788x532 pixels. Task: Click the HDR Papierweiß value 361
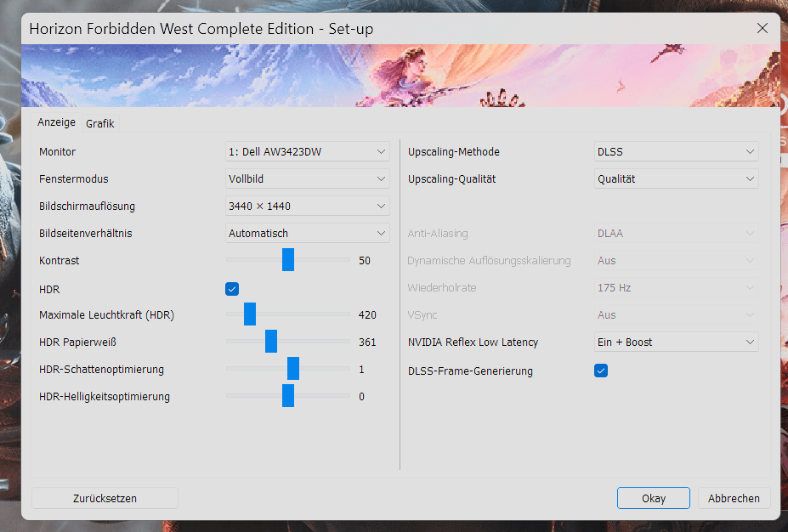(x=367, y=342)
